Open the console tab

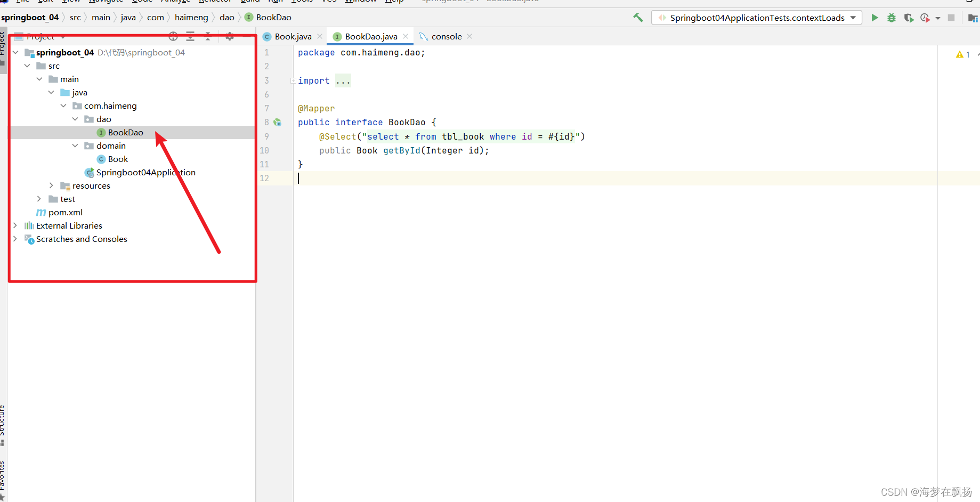pos(447,36)
